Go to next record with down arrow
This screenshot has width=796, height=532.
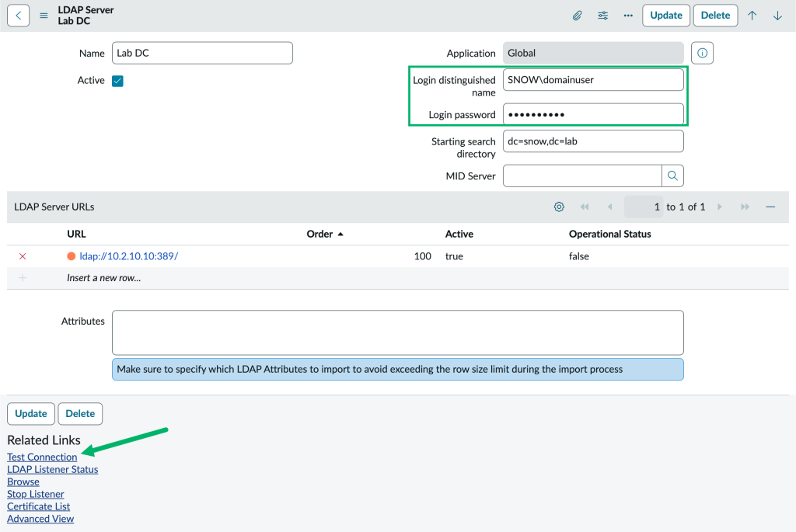[x=777, y=16]
